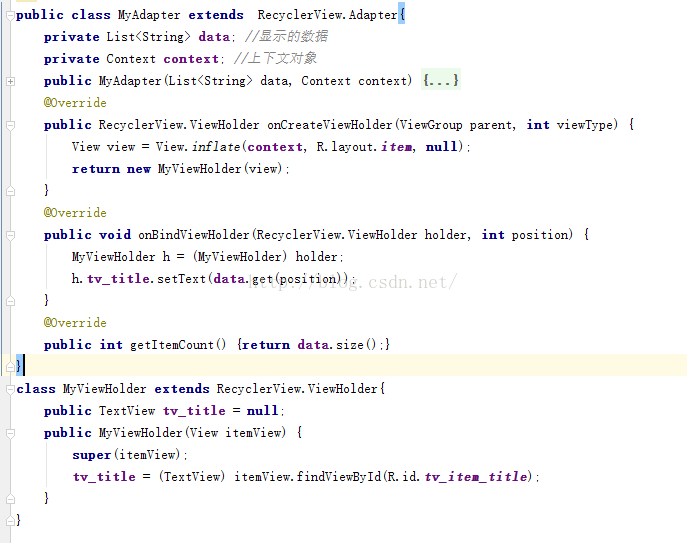Click the ViewGroup parent parameter
The height and width of the screenshot is (543, 687).
pyautogui.click(x=455, y=125)
